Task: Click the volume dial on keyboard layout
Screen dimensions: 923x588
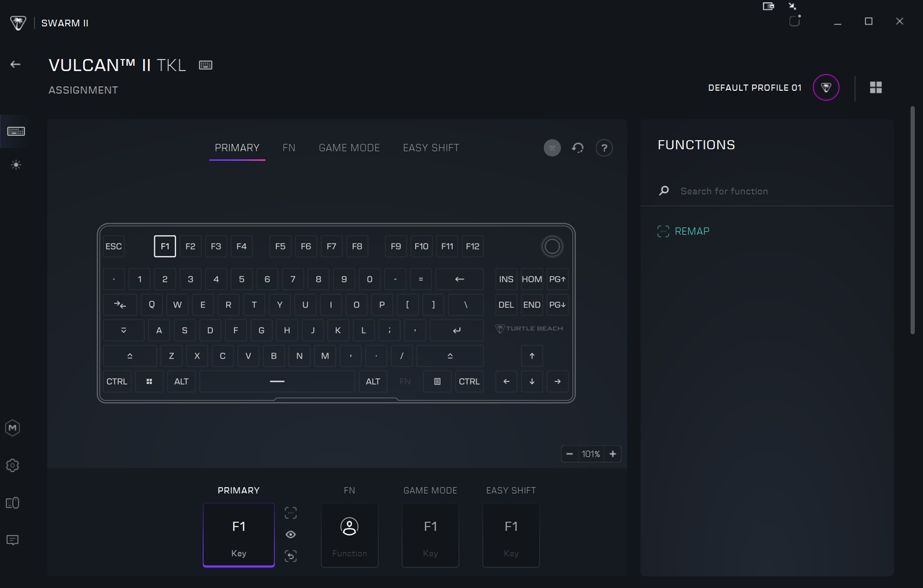Action: coord(552,247)
